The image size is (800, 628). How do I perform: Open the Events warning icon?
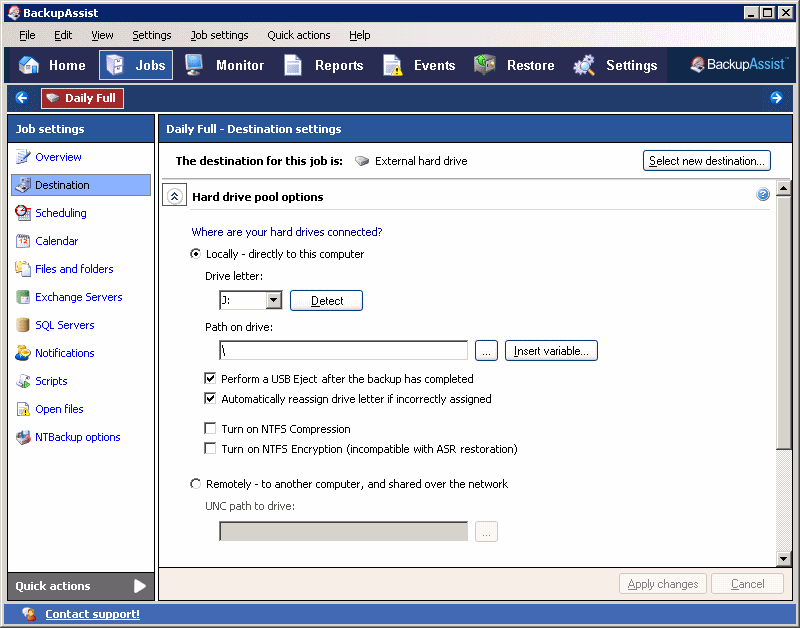point(393,65)
